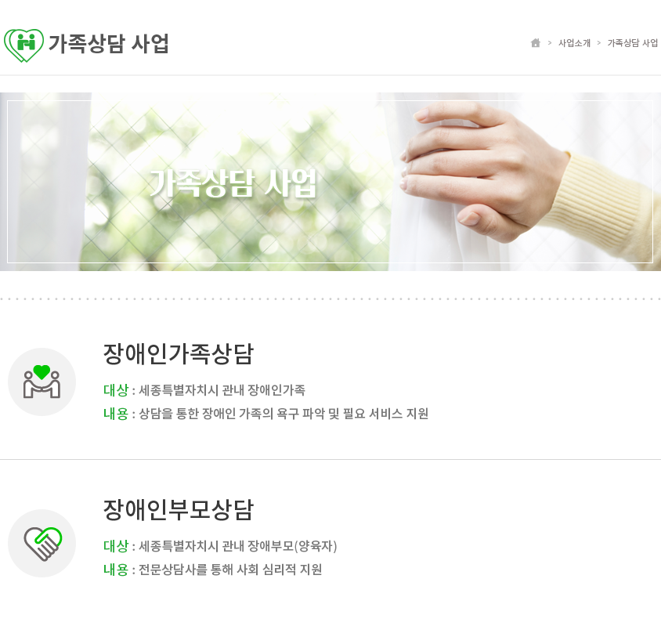The width and height of the screenshot is (661, 644).
Task: Select the 장애인가족상담 section heading
Action: coord(179,353)
